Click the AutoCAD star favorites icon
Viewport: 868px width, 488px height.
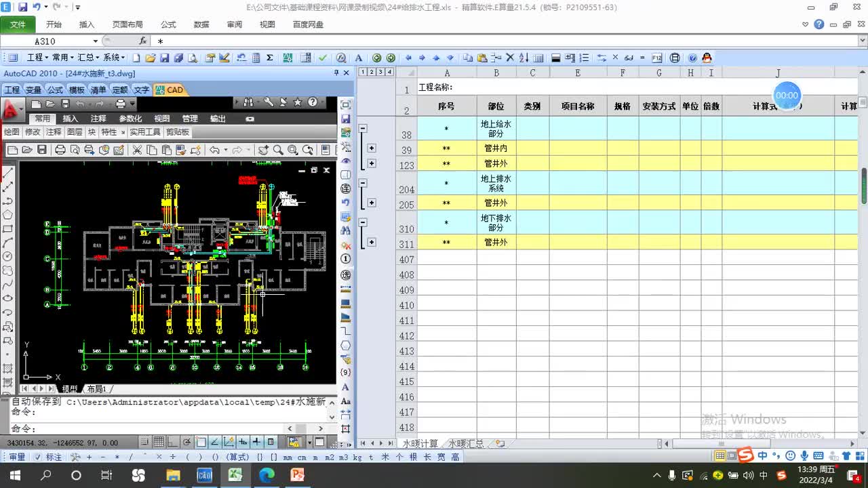[x=298, y=103]
